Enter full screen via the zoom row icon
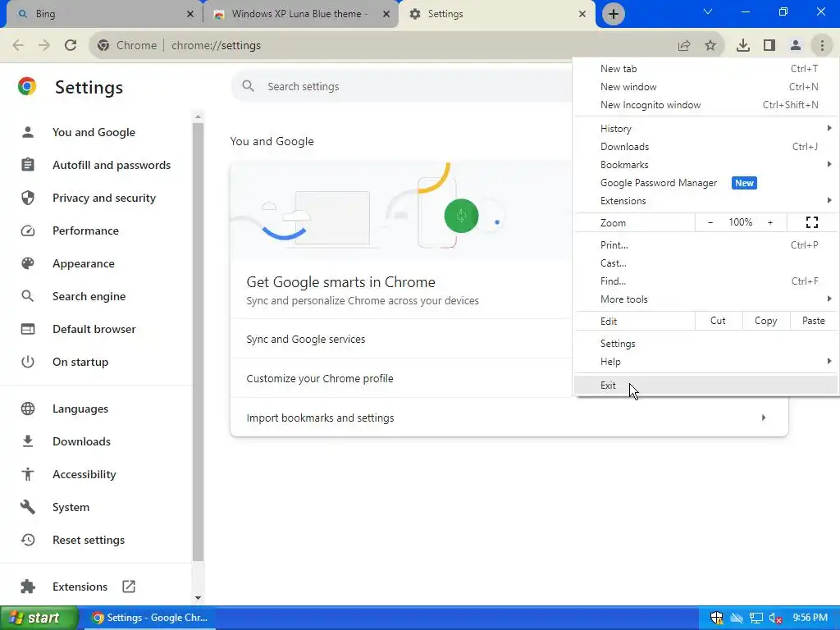 812,222
